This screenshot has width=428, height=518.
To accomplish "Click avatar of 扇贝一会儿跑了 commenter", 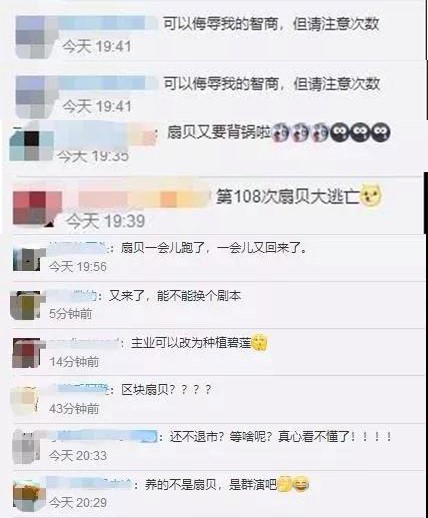I will [27, 258].
